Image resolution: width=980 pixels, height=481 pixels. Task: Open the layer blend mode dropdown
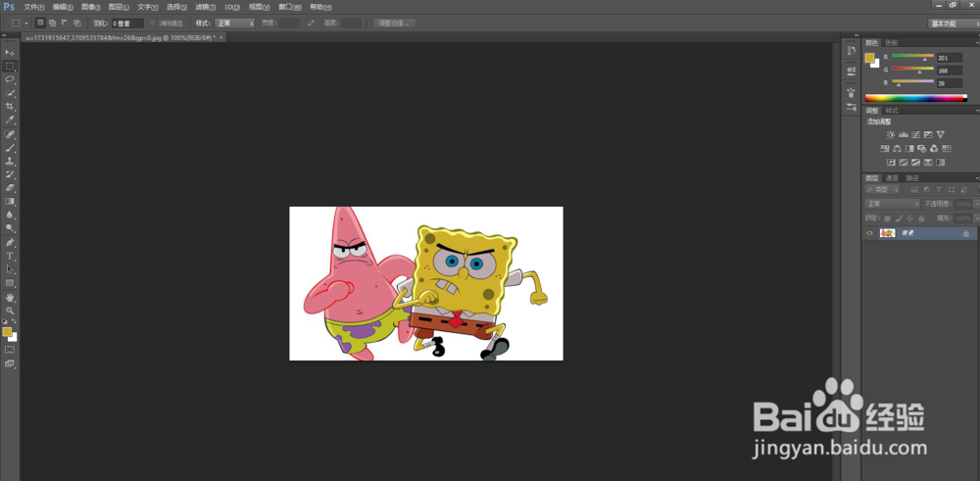coord(893,204)
